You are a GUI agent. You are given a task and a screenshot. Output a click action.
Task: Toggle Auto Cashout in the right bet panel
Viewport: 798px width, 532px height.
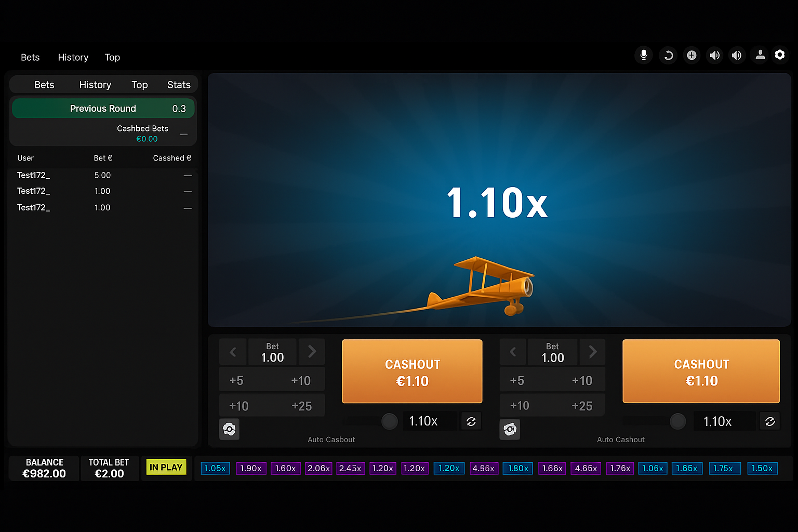(x=677, y=421)
